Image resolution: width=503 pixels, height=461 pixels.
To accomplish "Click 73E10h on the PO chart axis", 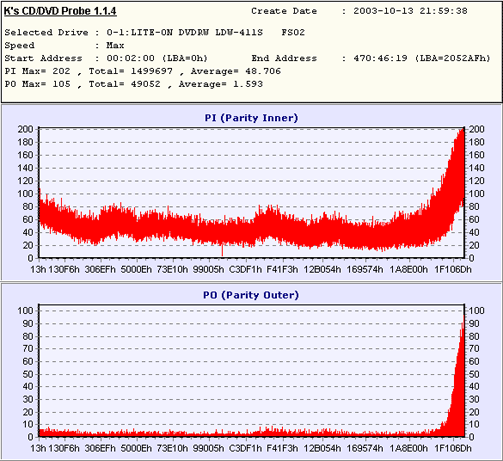I will (172, 448).
